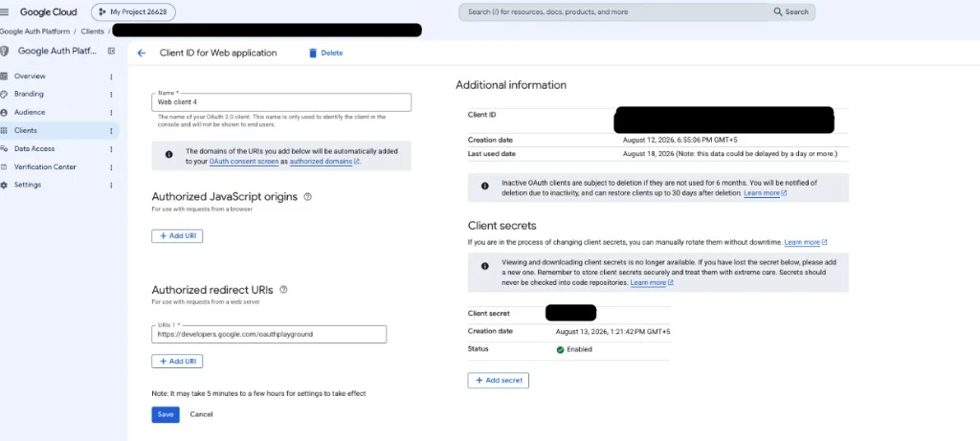The width and height of the screenshot is (980, 441).
Task: Open the My Project 26628 project picker
Action: click(133, 11)
